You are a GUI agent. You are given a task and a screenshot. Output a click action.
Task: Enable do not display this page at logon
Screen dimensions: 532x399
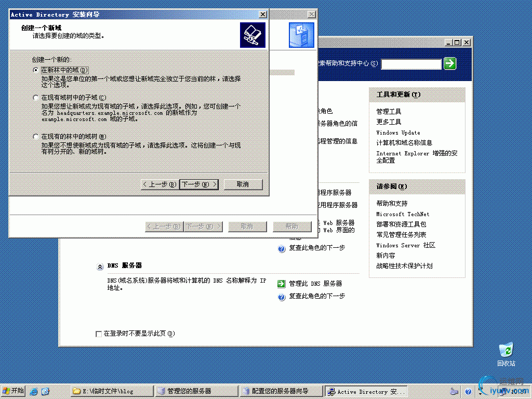[x=99, y=334]
